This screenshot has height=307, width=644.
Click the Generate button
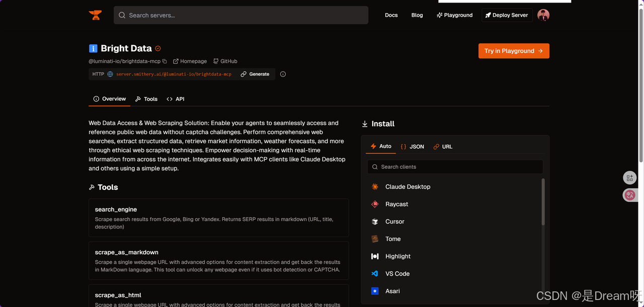[x=255, y=74]
